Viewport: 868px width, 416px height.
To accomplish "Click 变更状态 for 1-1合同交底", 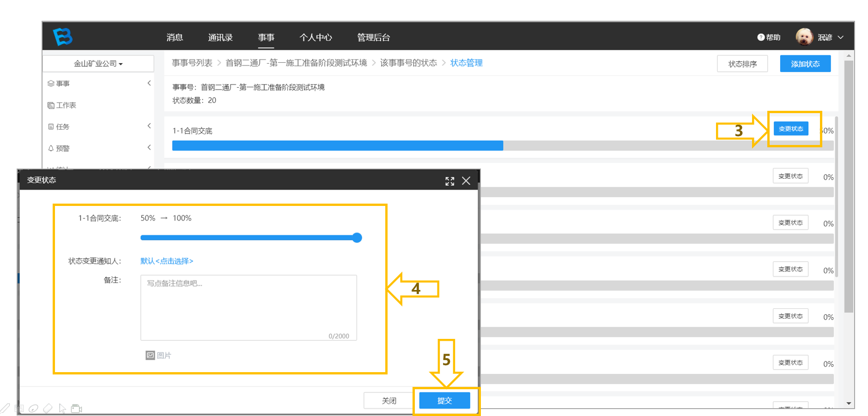I will tap(791, 129).
